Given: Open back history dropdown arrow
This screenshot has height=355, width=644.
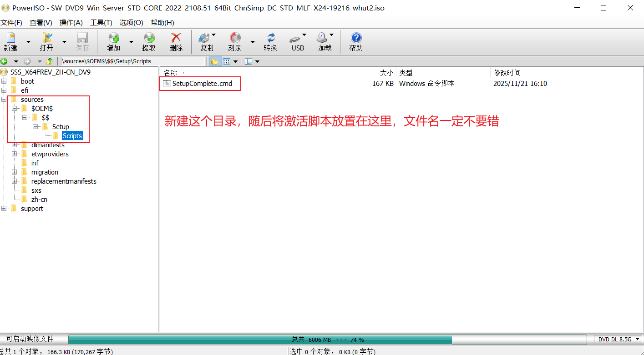Looking at the screenshot, I should (16, 61).
